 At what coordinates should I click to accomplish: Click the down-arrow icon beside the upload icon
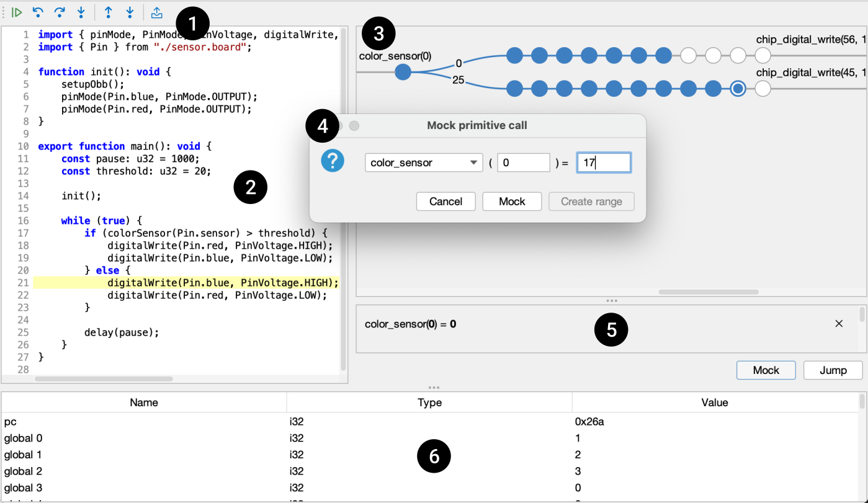[130, 12]
